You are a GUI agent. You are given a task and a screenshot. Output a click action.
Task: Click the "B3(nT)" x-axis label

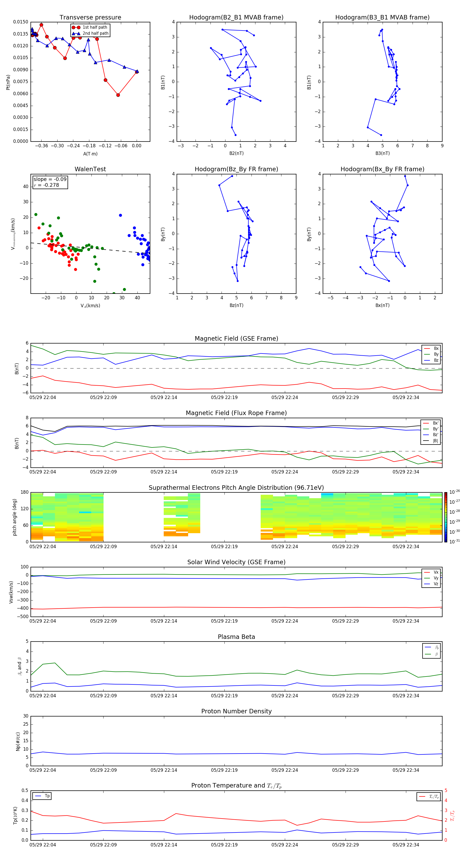(382, 153)
